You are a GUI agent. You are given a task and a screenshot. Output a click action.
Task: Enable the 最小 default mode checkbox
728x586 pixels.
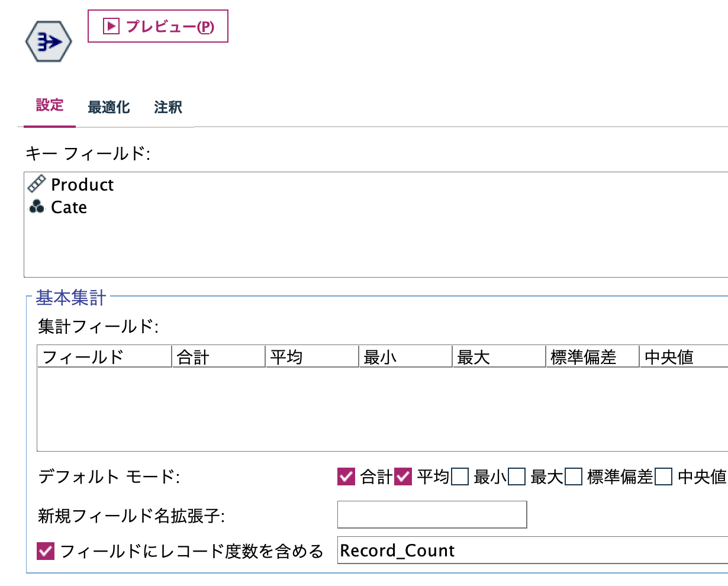click(459, 477)
